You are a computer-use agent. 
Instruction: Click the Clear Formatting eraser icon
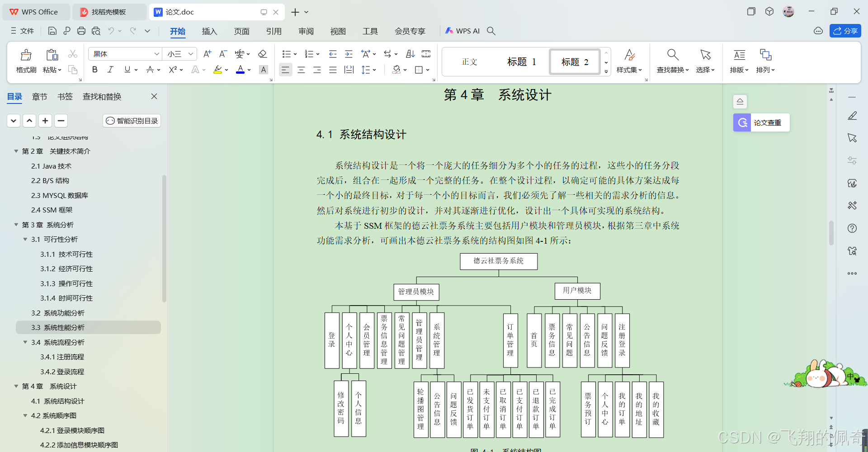pos(262,54)
